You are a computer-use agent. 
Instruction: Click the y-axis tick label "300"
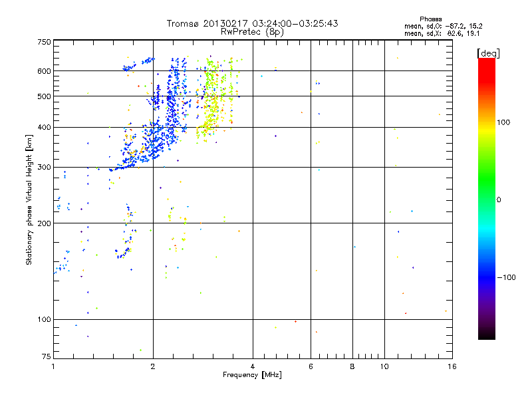(44, 168)
